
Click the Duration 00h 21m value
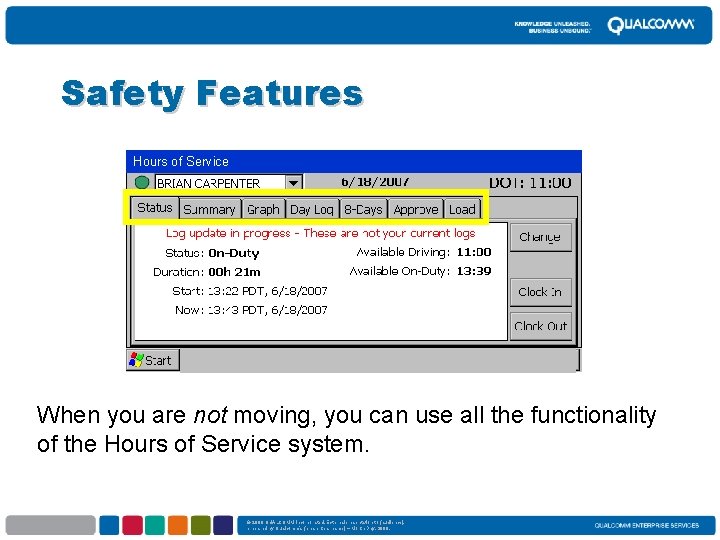[x=234, y=272]
